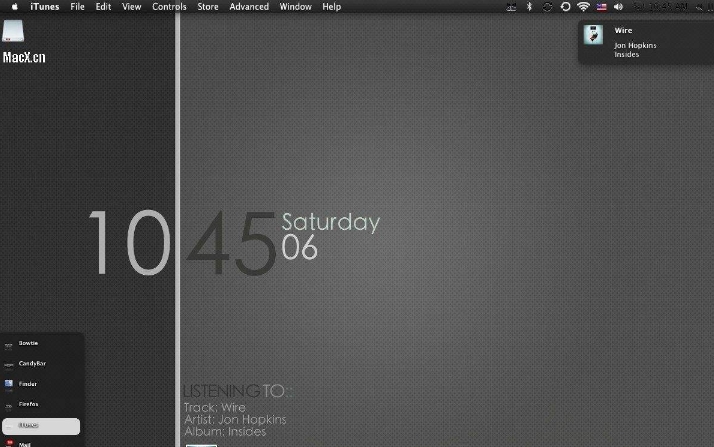Open the Store menu
Viewport: 714px width, 447px height.
[x=208, y=7]
